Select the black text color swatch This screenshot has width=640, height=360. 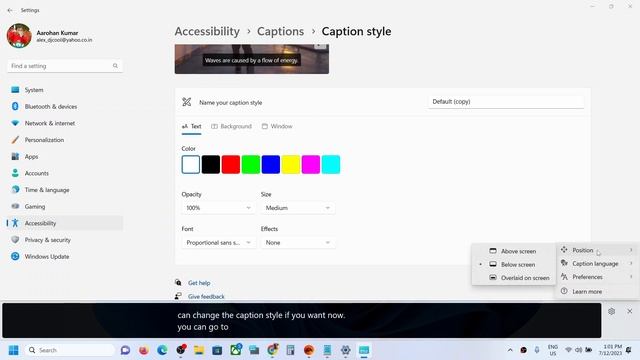point(211,164)
